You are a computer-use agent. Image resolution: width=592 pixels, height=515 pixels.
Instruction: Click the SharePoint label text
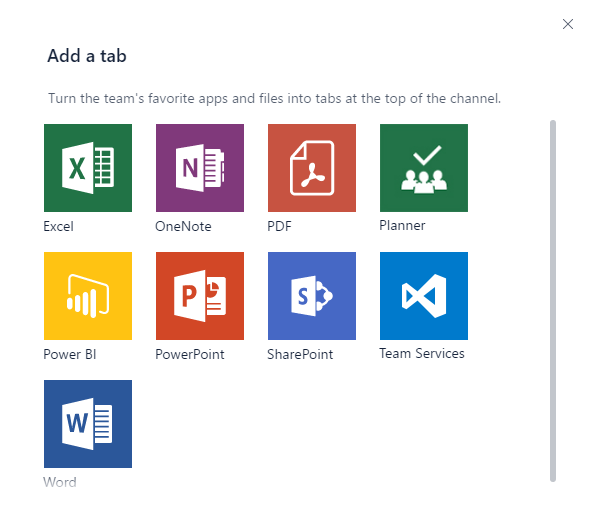pyautogui.click(x=300, y=354)
